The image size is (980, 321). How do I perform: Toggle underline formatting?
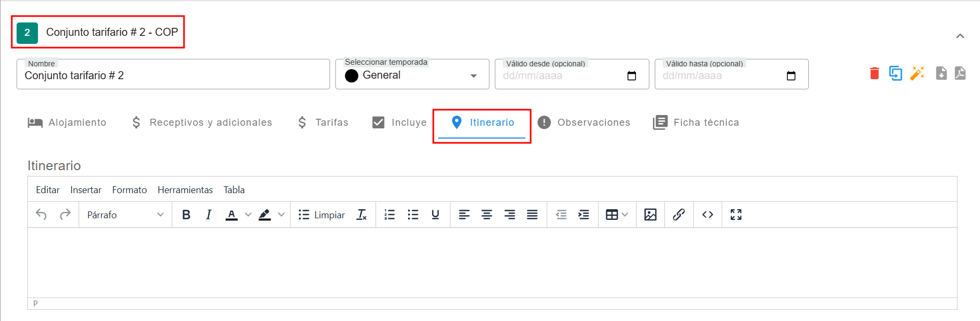coord(435,215)
